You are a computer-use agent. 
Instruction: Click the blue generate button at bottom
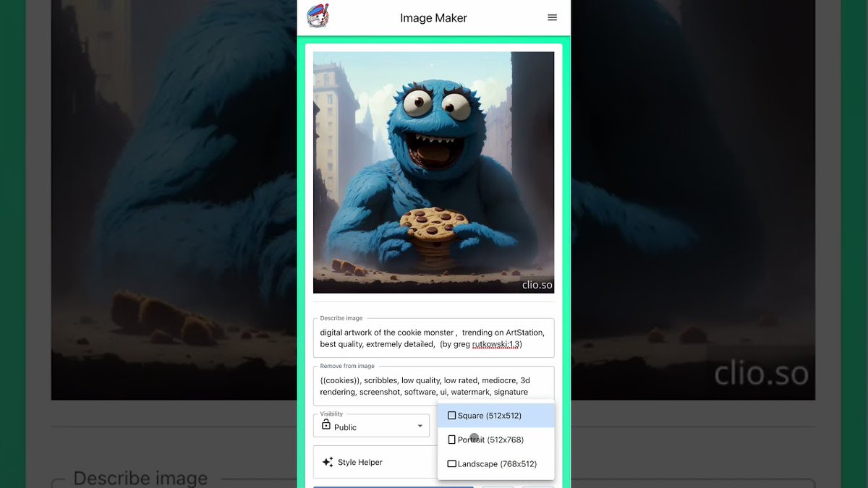point(393,487)
